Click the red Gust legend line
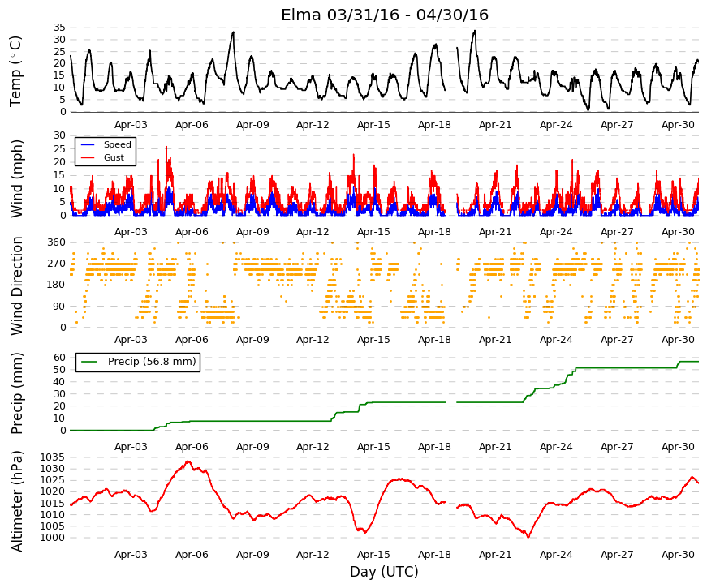 (x=88, y=157)
